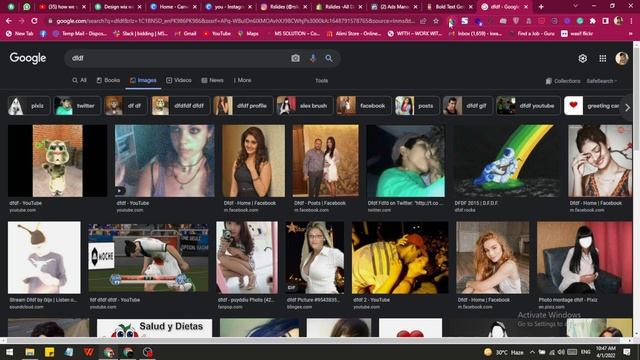The width and height of the screenshot is (640, 360).
Task: Click the Google logo
Action: [28, 58]
